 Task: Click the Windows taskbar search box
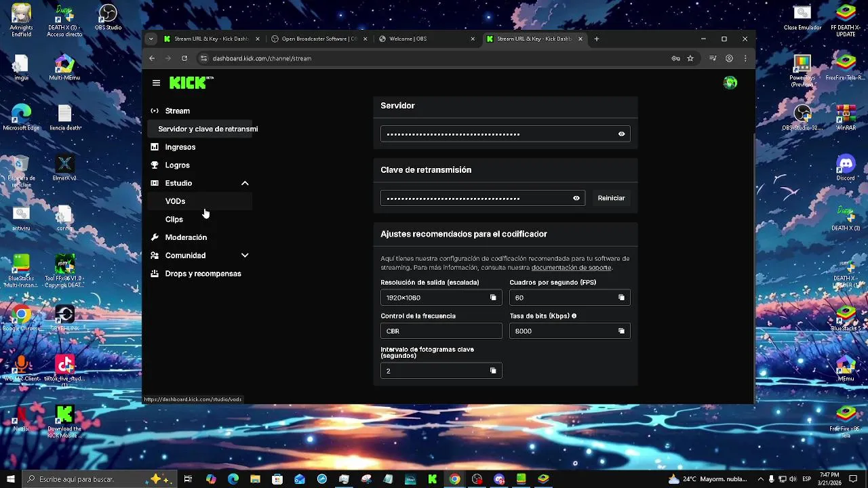point(99,479)
